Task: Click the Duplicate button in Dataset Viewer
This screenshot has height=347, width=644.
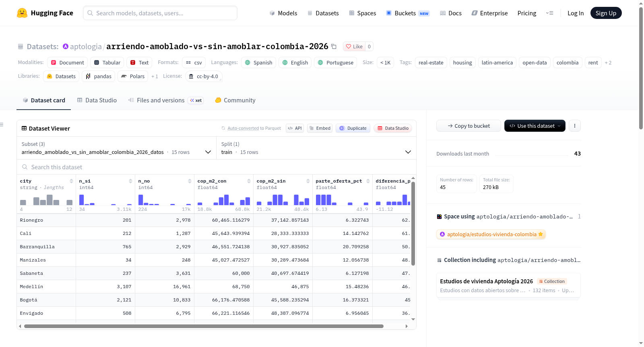Action: pos(353,128)
